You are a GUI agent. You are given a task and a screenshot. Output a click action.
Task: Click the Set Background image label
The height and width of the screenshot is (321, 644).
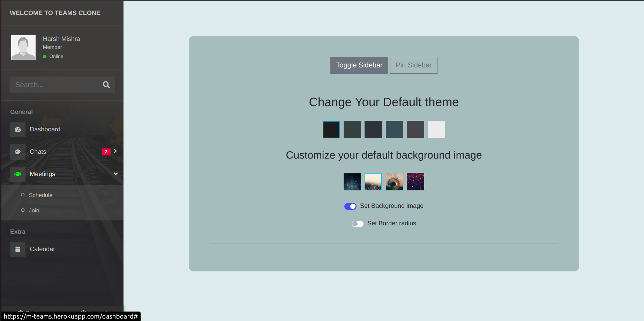[392, 206]
